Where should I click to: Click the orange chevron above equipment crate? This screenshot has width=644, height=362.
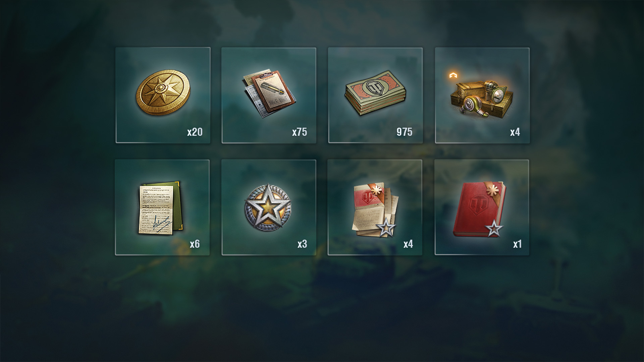coord(453,76)
